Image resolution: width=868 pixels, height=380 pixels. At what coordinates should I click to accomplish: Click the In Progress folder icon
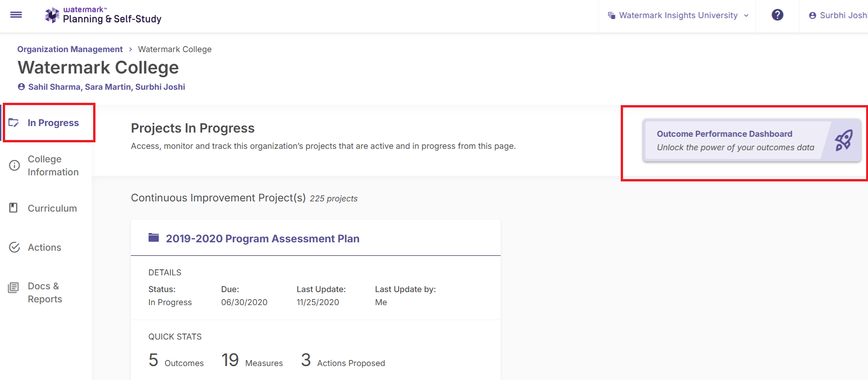pyautogui.click(x=14, y=123)
